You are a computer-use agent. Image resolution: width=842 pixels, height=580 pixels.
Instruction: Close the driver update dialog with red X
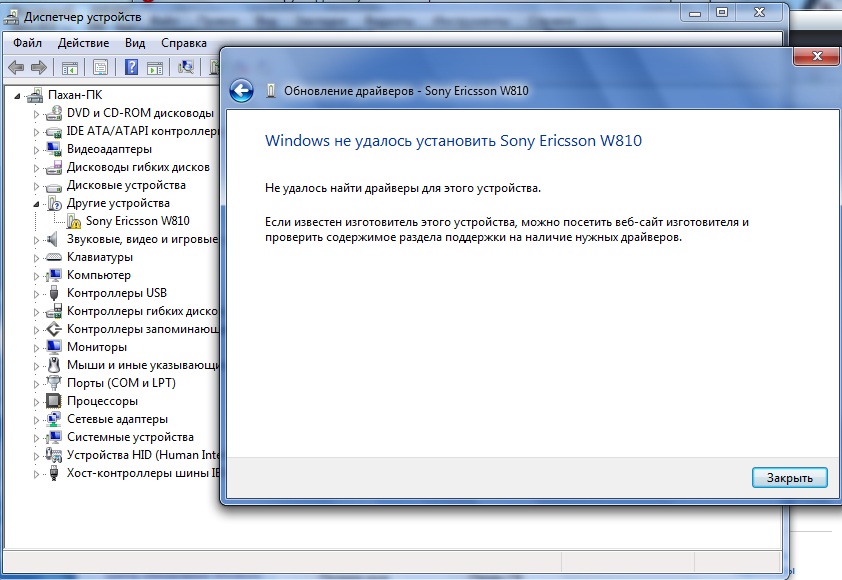click(817, 57)
